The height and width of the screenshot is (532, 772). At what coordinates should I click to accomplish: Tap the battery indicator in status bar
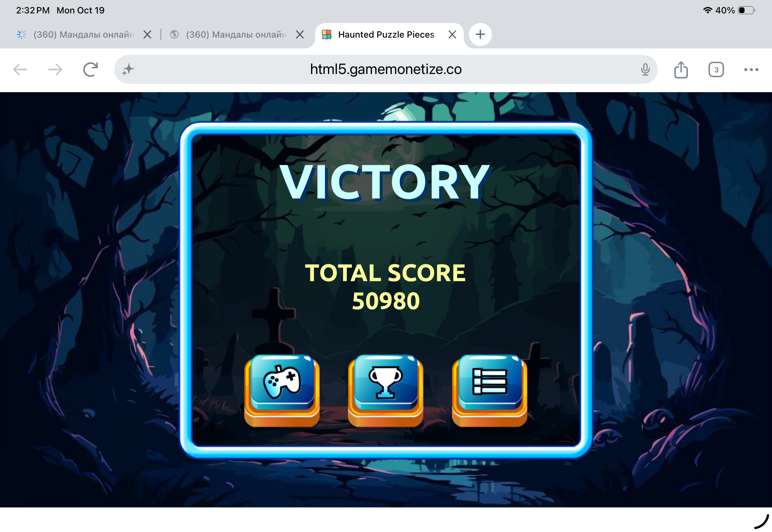point(746,10)
